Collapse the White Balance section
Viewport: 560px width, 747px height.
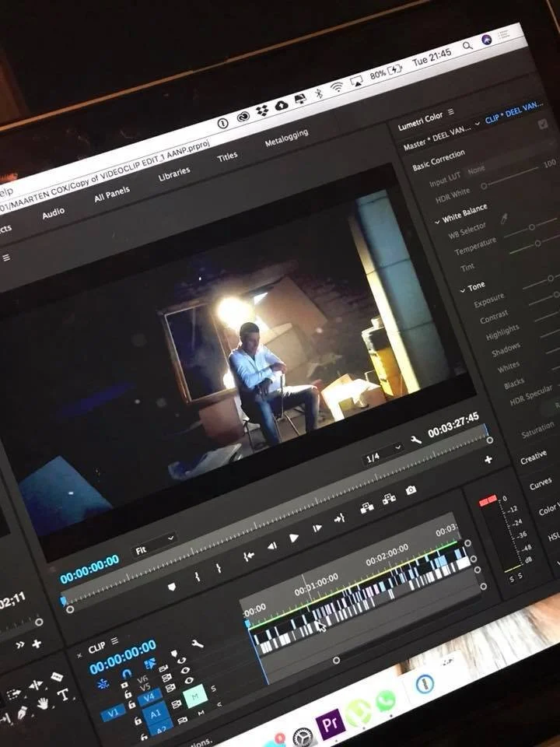click(437, 222)
